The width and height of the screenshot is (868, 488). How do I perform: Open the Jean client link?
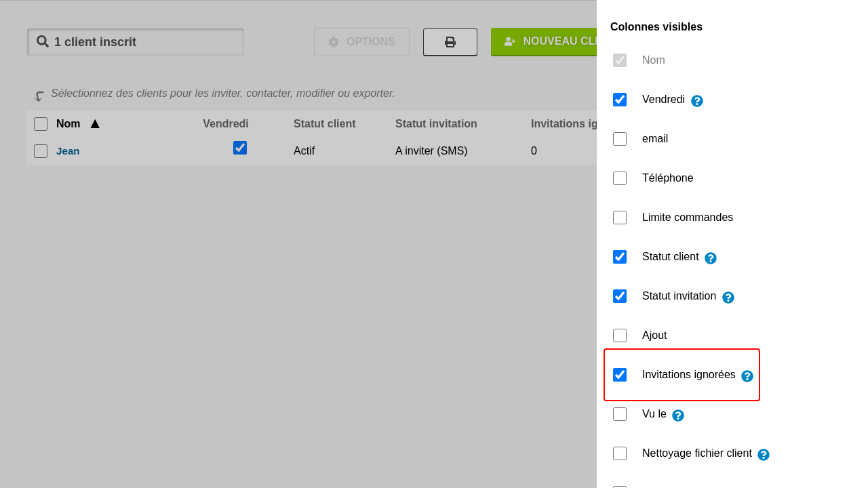68,151
